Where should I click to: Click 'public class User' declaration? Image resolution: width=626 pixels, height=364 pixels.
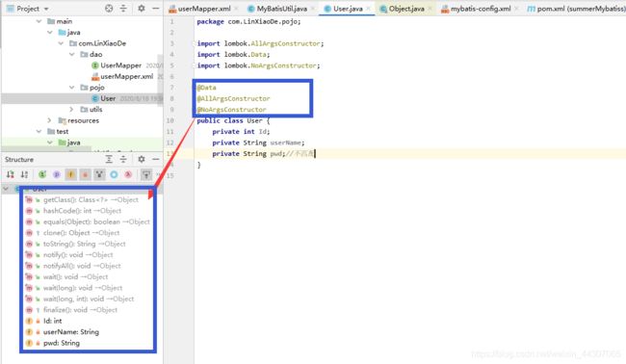tap(229, 120)
